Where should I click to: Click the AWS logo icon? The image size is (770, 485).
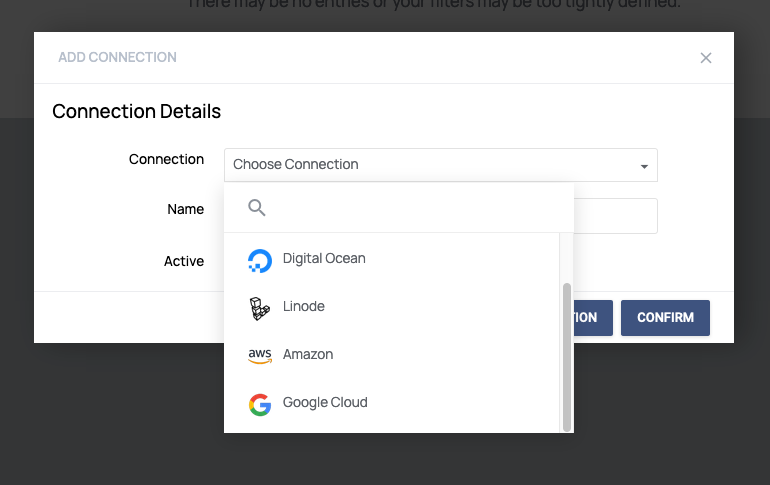pyautogui.click(x=260, y=356)
